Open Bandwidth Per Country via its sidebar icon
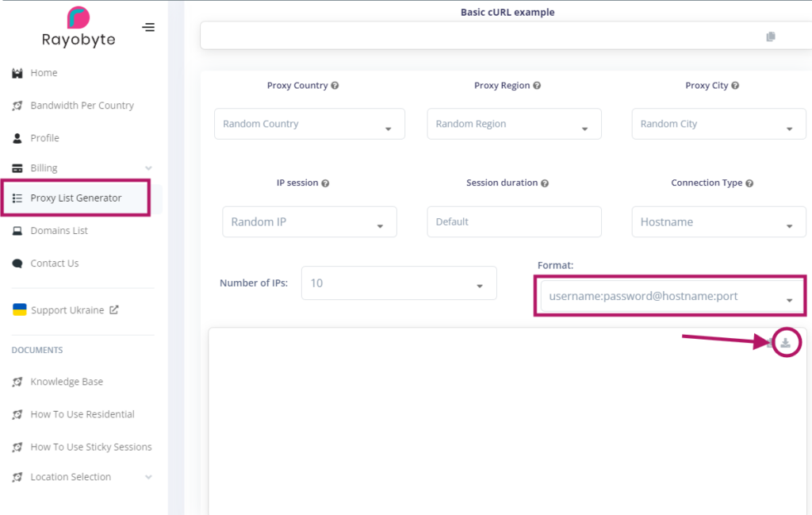This screenshot has height=515, width=812. tap(17, 105)
